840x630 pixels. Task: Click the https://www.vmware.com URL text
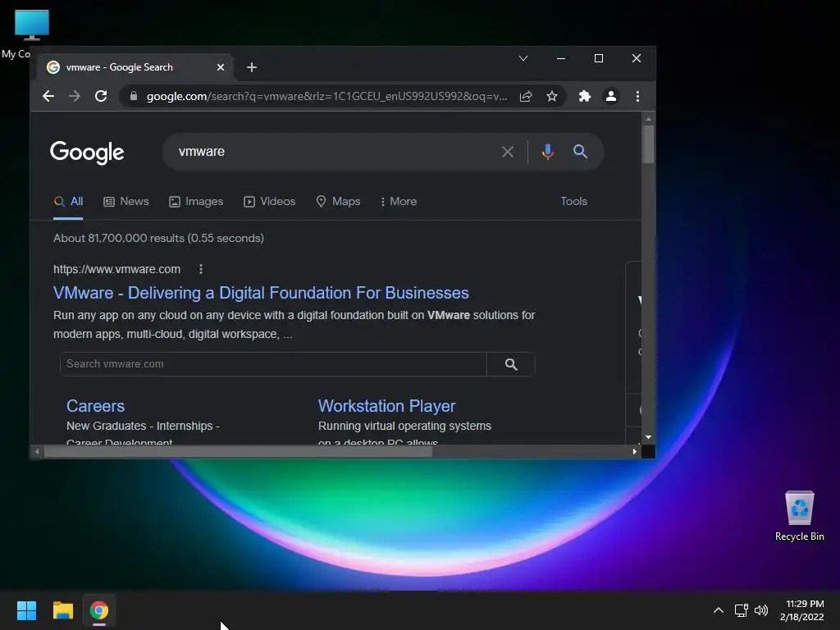pos(116,269)
